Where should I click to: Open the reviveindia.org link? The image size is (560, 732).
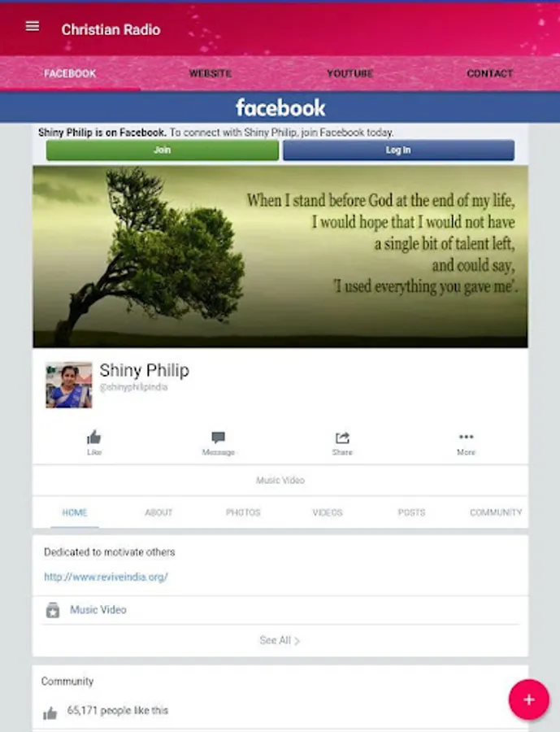[106, 577]
